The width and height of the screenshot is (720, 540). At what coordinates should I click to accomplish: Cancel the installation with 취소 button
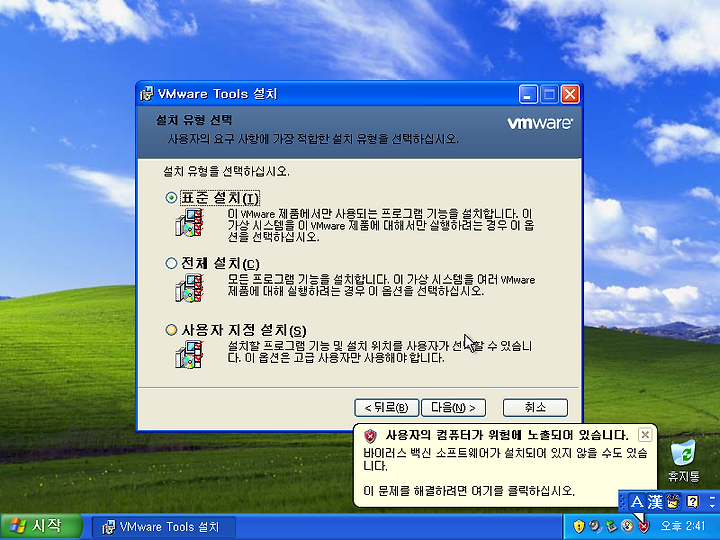pos(535,407)
